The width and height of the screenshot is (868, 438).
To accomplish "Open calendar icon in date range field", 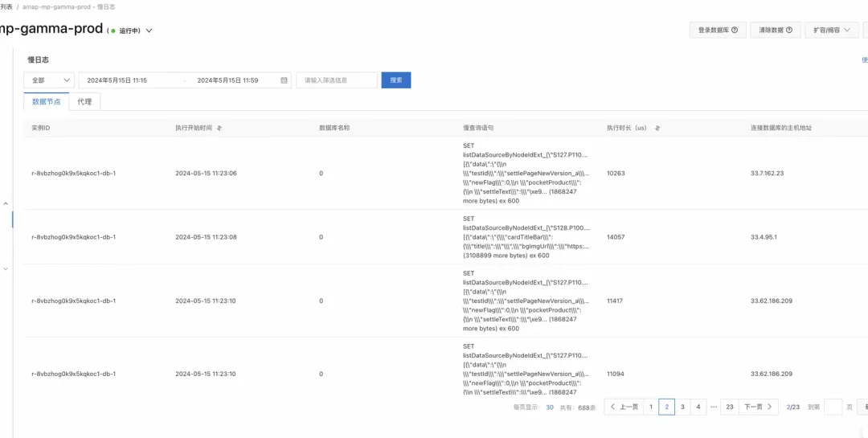I will coord(284,80).
